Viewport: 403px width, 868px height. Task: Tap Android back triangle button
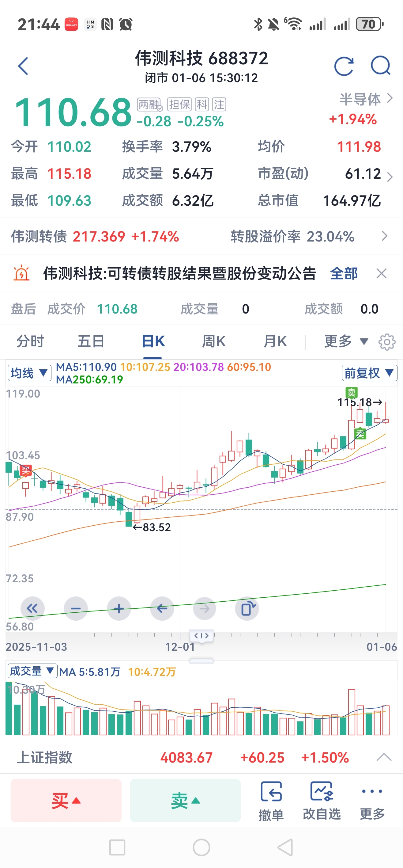[285, 847]
